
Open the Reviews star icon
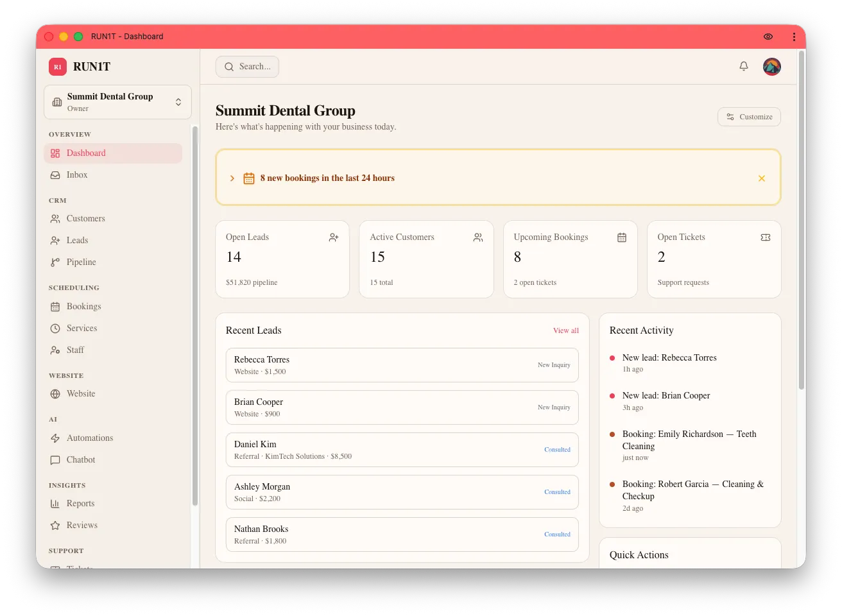pyautogui.click(x=55, y=525)
